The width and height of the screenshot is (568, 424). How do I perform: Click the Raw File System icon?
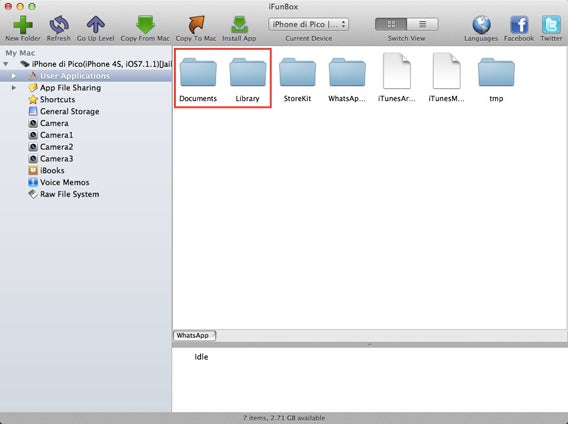(33, 194)
